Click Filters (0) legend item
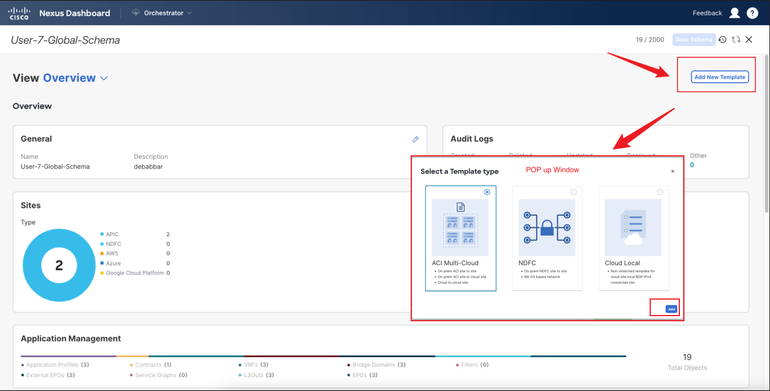Viewport: 770px width, 391px height. click(x=472, y=365)
